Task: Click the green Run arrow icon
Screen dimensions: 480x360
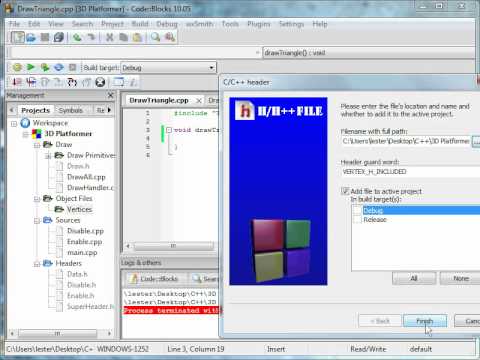Action: coord(31,67)
